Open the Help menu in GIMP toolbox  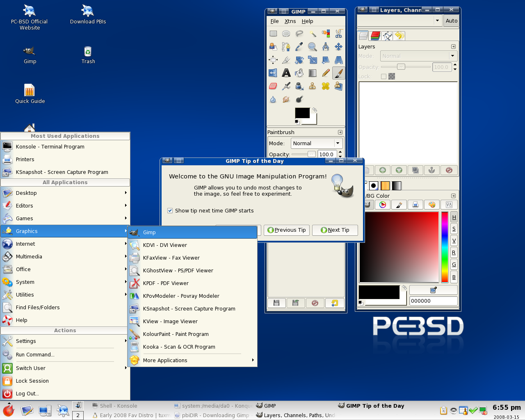(x=307, y=21)
